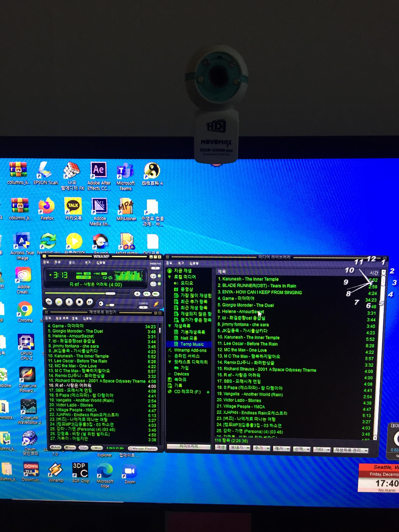
Task: Open the 파일 menu in Winamp main window
Action: 46,262
